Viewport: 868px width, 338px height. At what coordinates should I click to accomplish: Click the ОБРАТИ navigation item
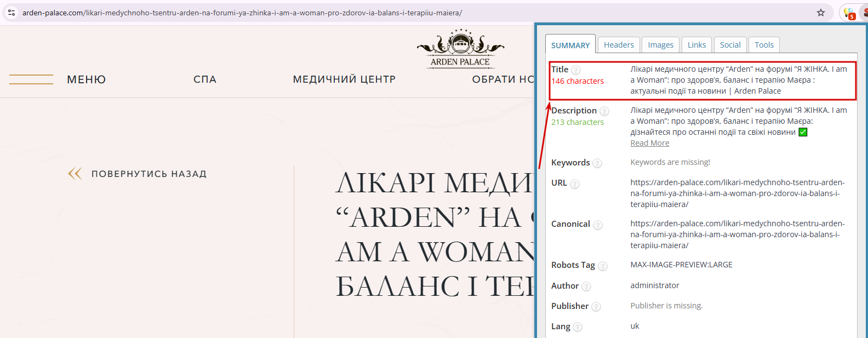click(503, 79)
